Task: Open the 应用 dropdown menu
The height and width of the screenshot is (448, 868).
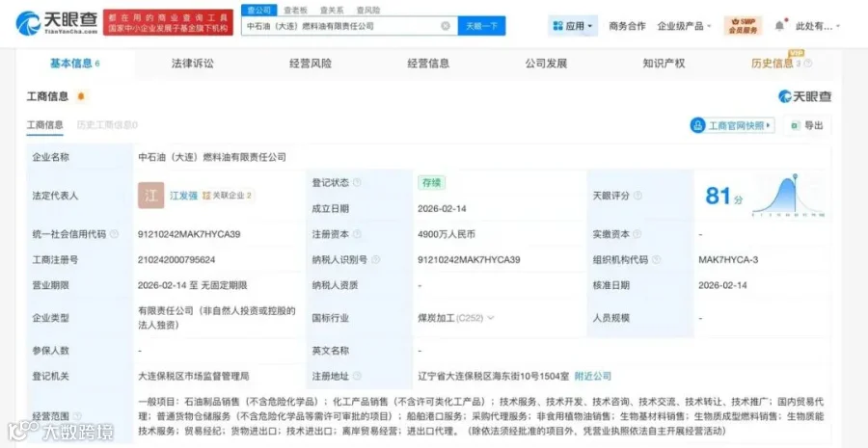Action: coord(573,26)
